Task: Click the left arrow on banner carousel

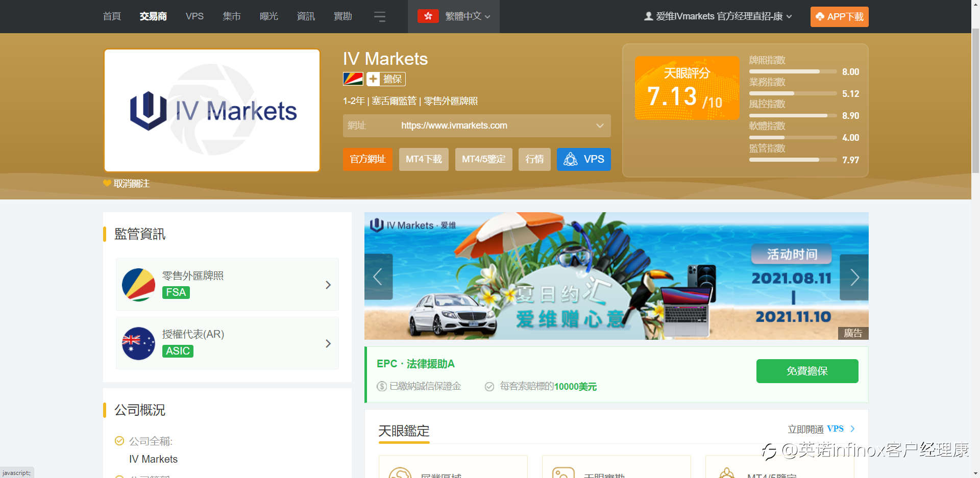Action: 378,277
